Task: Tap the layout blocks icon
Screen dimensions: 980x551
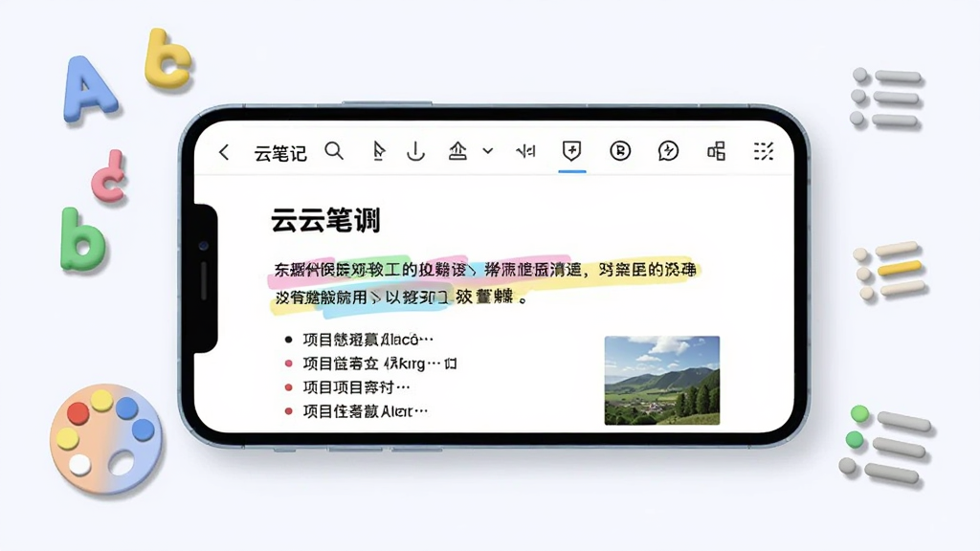Action: pos(716,151)
